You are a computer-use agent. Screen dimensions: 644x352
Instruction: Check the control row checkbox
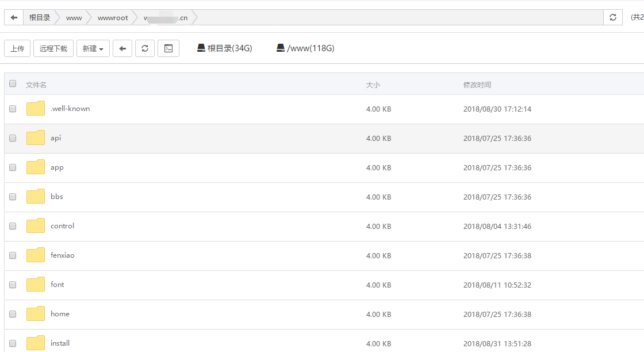pos(13,226)
